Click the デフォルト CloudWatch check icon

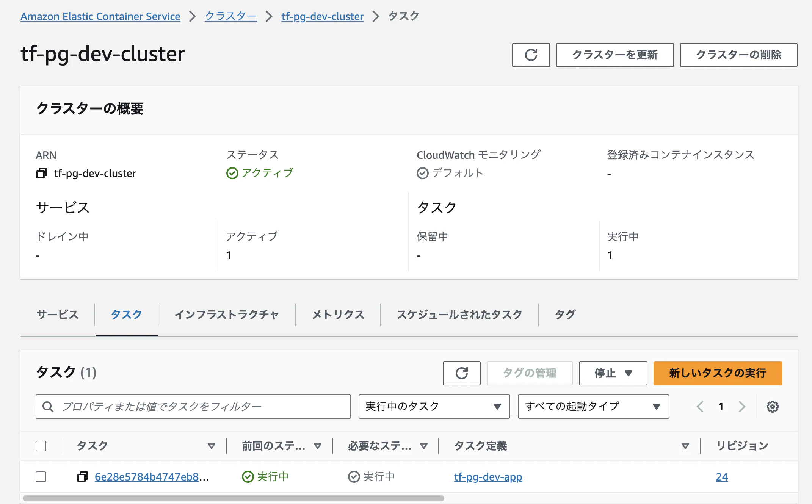coord(422,173)
